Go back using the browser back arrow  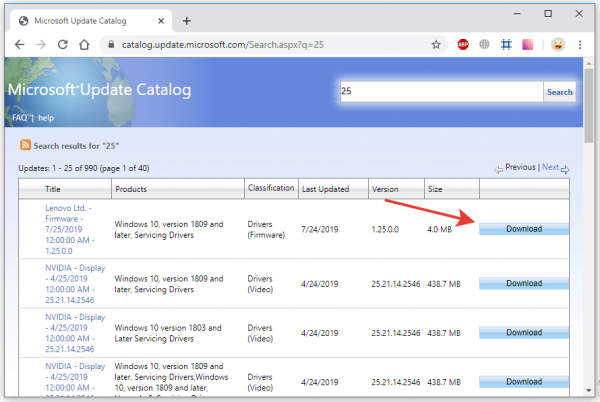[20, 45]
